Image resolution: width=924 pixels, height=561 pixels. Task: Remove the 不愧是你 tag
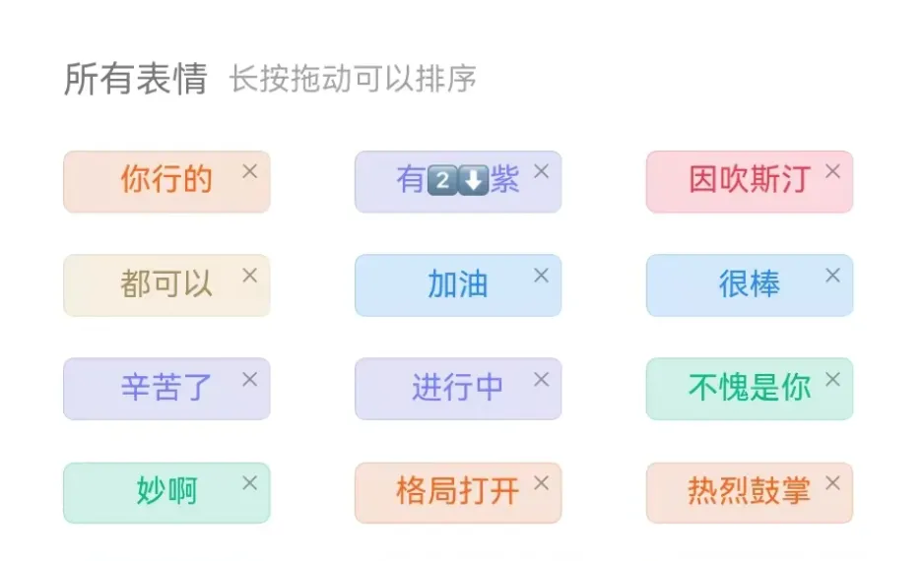click(832, 380)
